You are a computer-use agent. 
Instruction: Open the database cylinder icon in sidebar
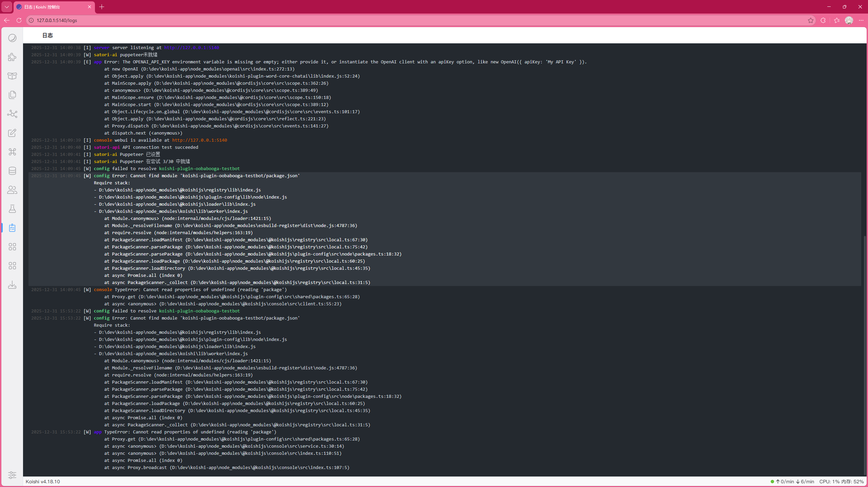click(12, 171)
